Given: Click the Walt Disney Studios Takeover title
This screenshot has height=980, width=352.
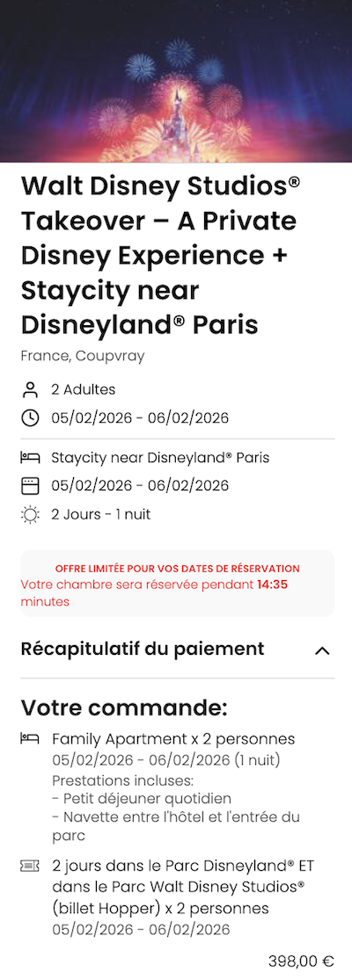Looking at the screenshot, I should [x=161, y=256].
